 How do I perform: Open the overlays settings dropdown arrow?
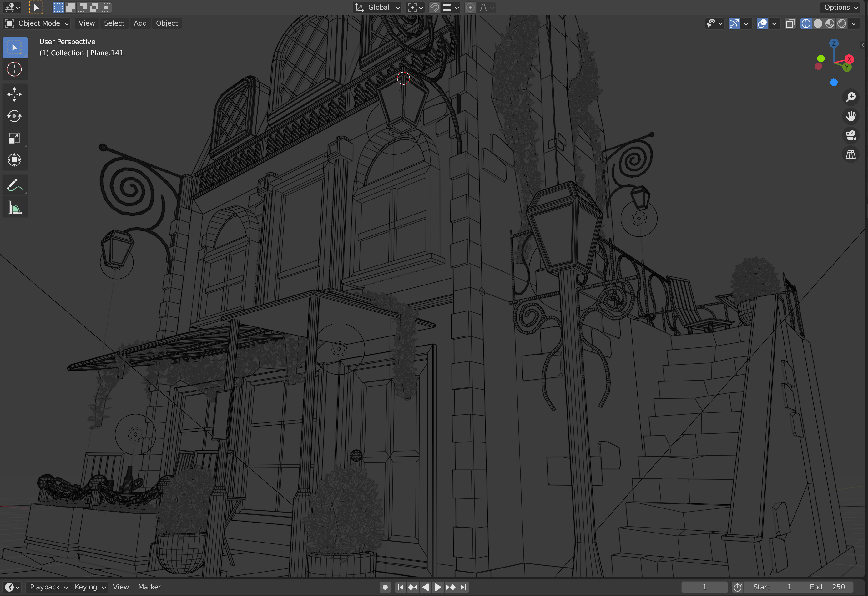(x=774, y=23)
